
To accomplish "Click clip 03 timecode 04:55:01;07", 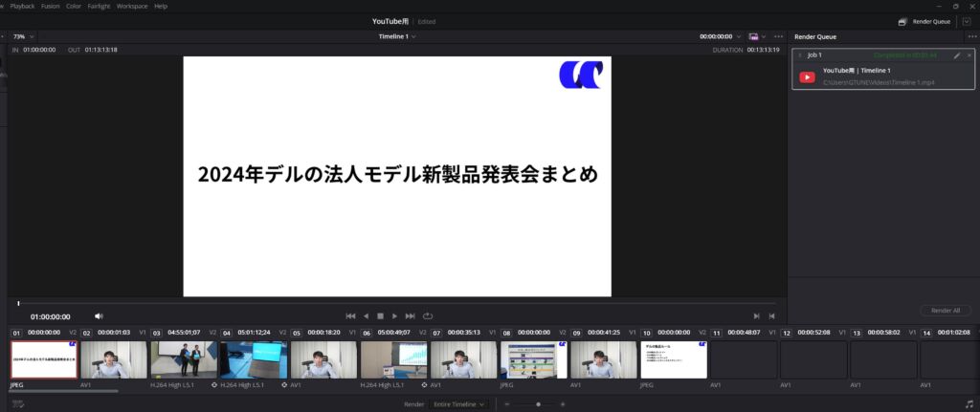I will click(x=184, y=333).
